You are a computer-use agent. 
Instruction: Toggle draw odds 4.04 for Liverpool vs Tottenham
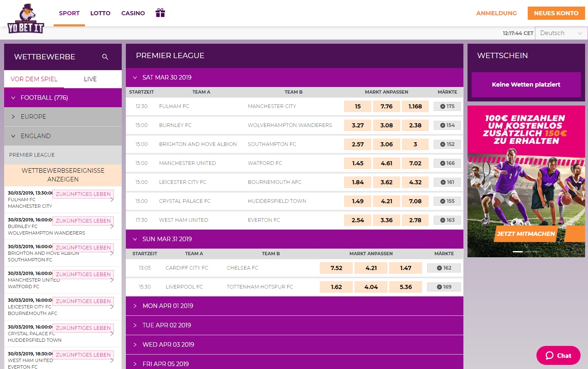tap(371, 287)
